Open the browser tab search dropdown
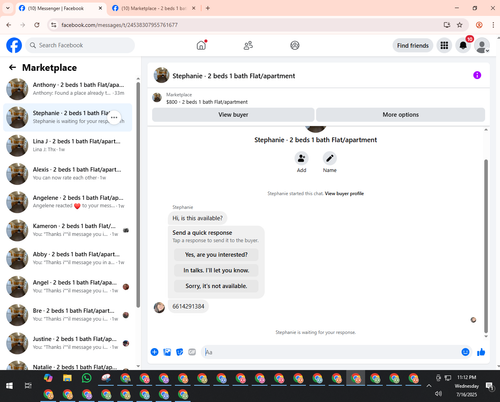The width and height of the screenshot is (500, 402). pos(8,8)
